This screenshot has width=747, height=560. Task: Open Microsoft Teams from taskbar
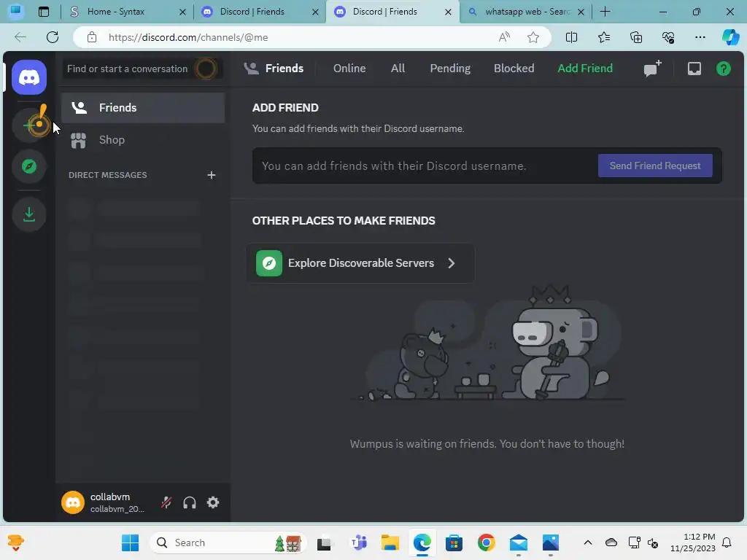359,542
